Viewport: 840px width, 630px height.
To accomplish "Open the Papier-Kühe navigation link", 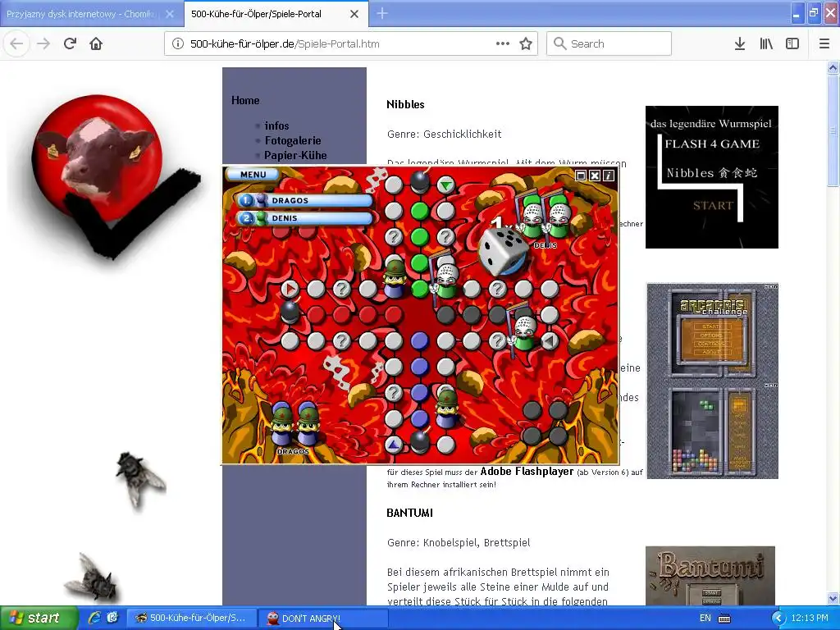I will [x=295, y=155].
